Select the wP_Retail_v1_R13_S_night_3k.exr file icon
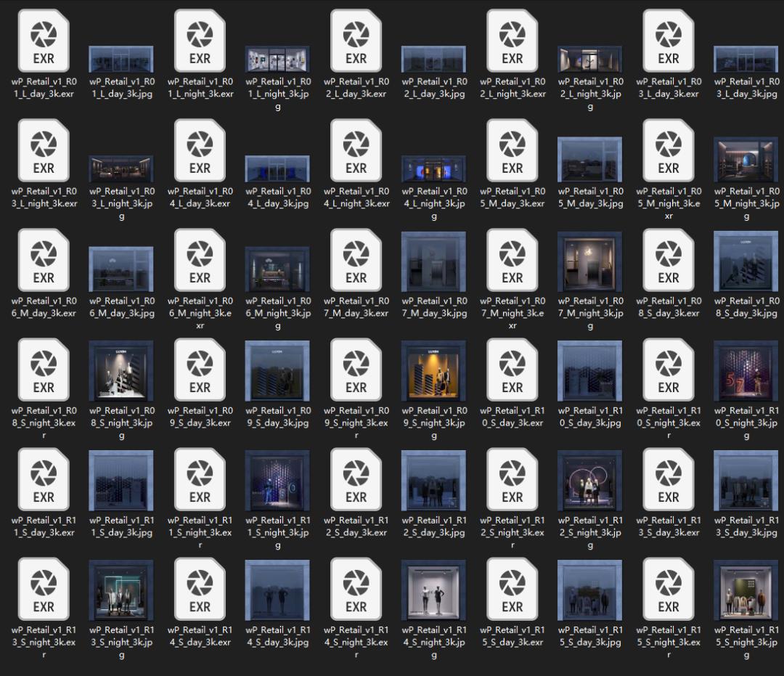Image resolution: width=784 pixels, height=676 pixels. [44, 589]
